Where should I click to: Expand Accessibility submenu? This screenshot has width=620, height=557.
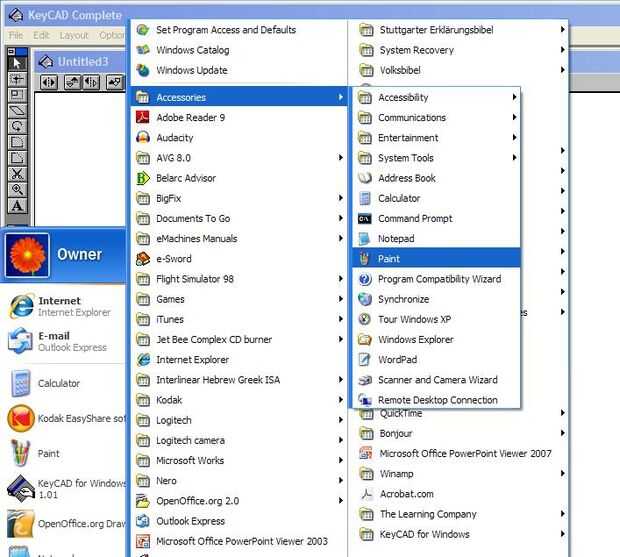[x=436, y=97]
